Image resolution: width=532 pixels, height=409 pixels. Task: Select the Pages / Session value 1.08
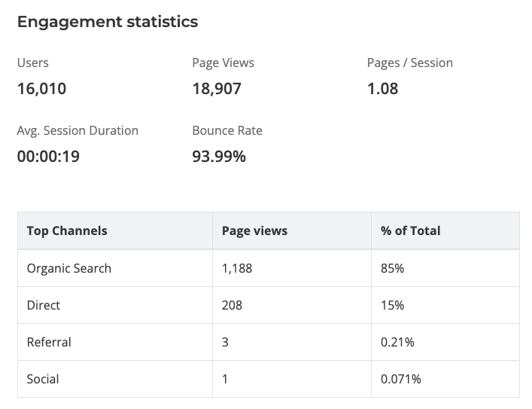[x=382, y=89]
